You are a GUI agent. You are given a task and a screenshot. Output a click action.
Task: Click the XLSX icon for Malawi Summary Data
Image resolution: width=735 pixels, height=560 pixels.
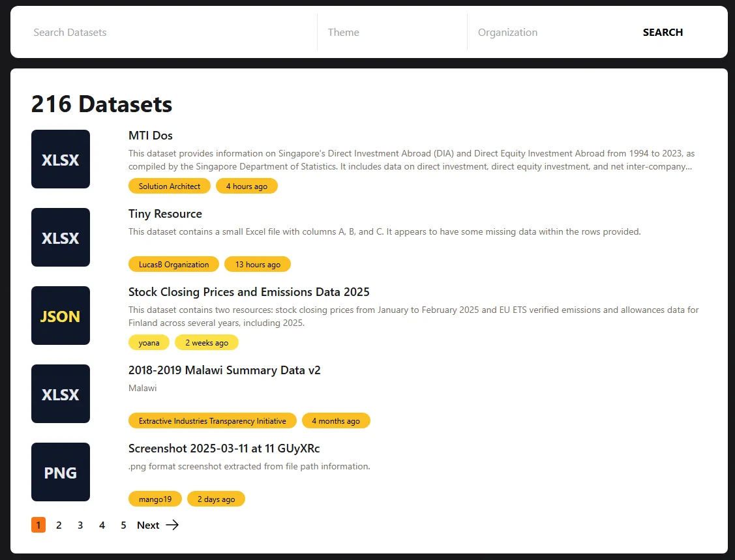pyautogui.click(x=61, y=394)
